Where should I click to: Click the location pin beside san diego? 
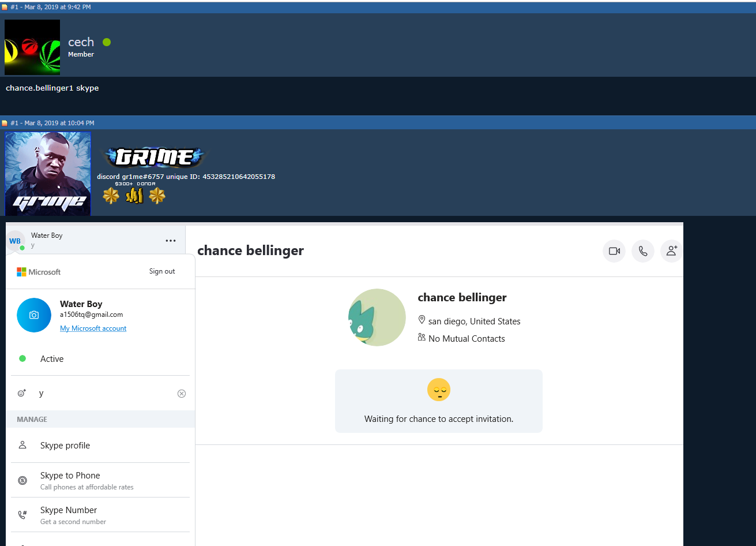pyautogui.click(x=422, y=320)
